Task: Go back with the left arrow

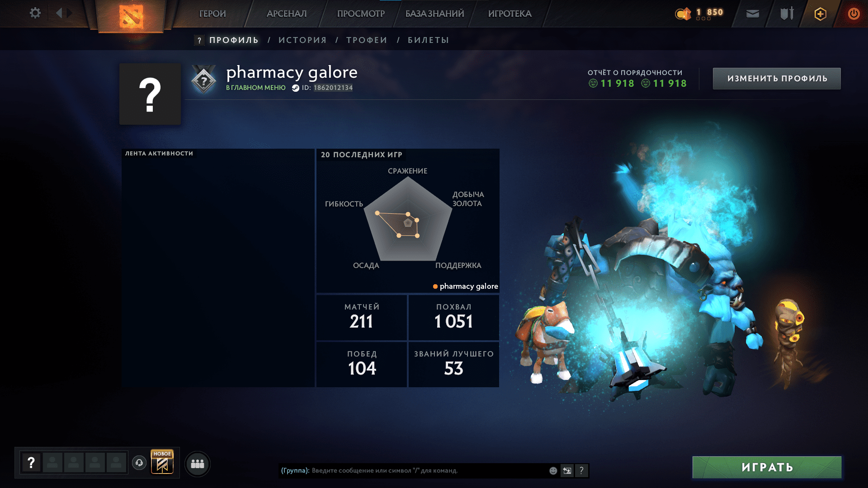Action: pos(59,13)
